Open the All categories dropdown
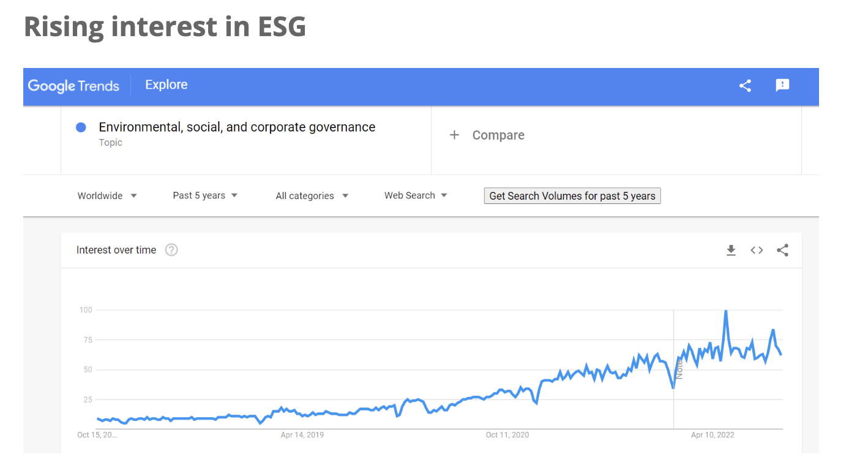 (312, 196)
